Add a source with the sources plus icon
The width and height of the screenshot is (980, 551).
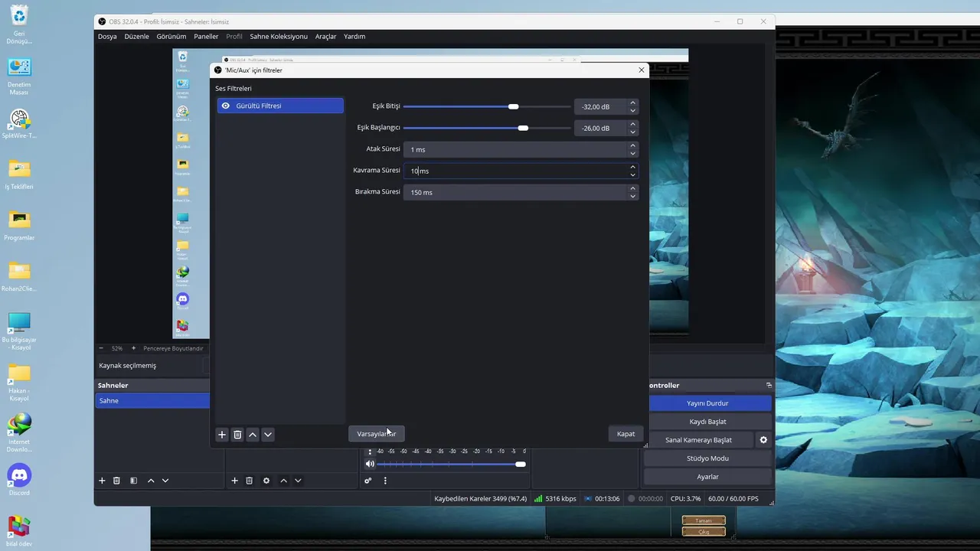tap(235, 481)
